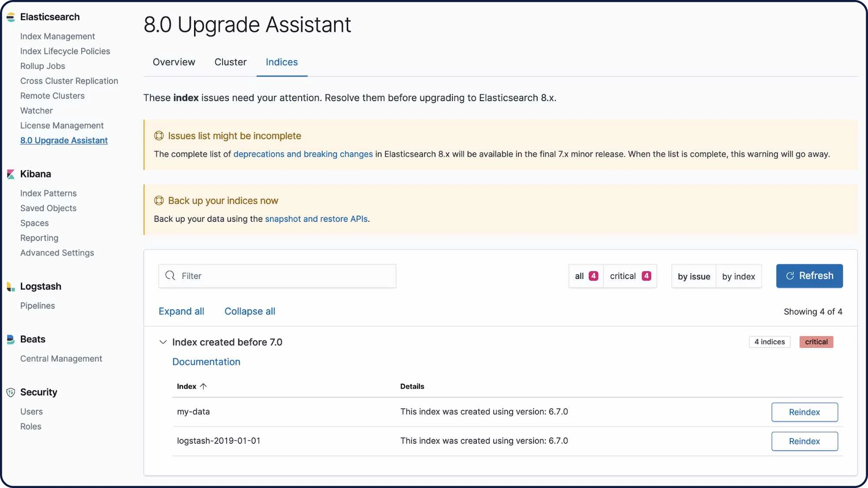This screenshot has height=488, width=868.
Task: Group results 'by issue'
Action: point(694,276)
